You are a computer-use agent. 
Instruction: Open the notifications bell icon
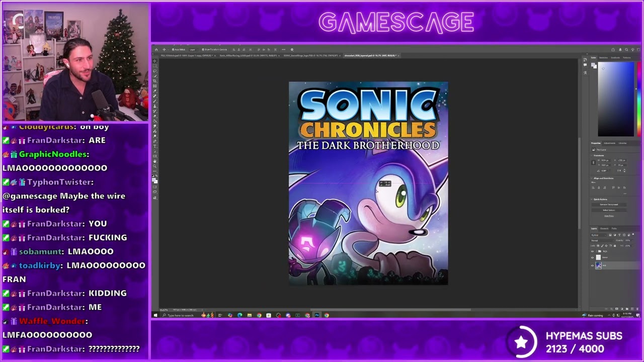tap(620, 50)
